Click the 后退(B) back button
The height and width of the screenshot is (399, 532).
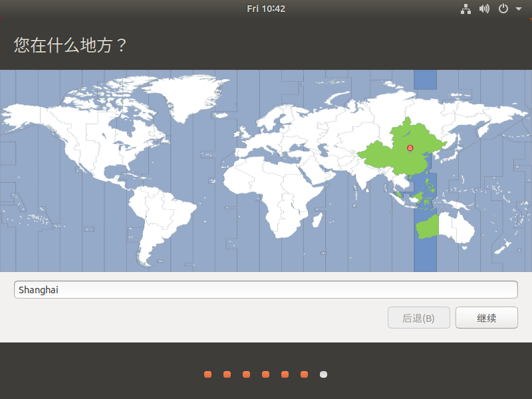click(x=419, y=318)
